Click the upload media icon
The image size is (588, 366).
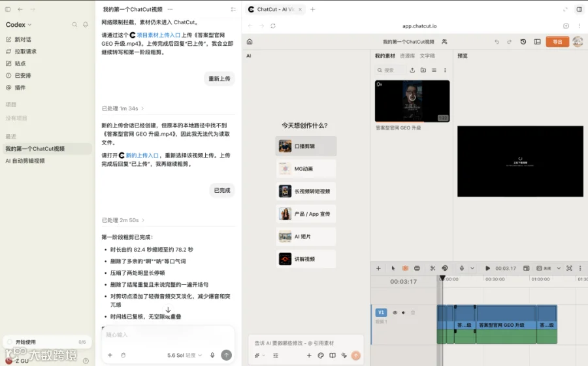tap(412, 70)
